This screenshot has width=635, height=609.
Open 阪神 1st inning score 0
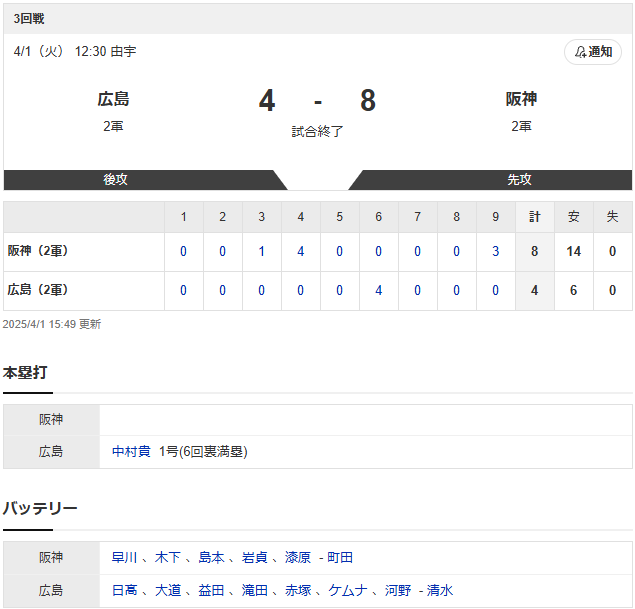[x=183, y=251]
